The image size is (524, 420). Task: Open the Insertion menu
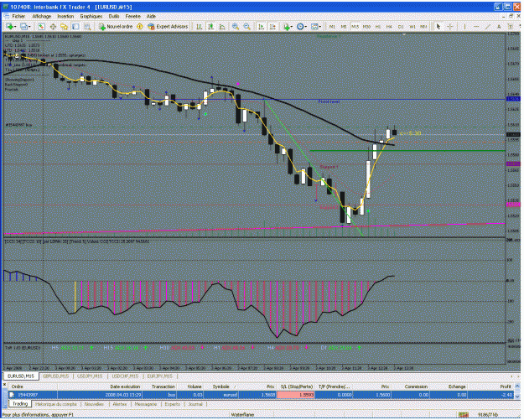tap(65, 16)
